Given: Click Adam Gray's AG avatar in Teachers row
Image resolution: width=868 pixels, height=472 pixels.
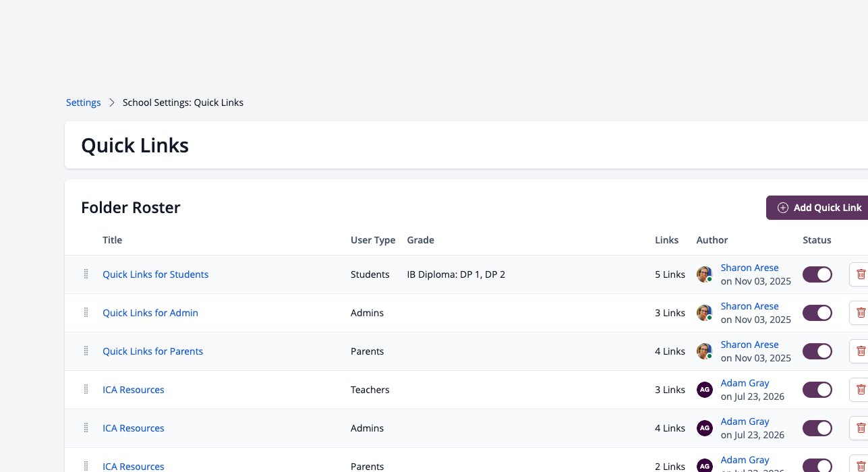Looking at the screenshot, I should click(x=704, y=390).
